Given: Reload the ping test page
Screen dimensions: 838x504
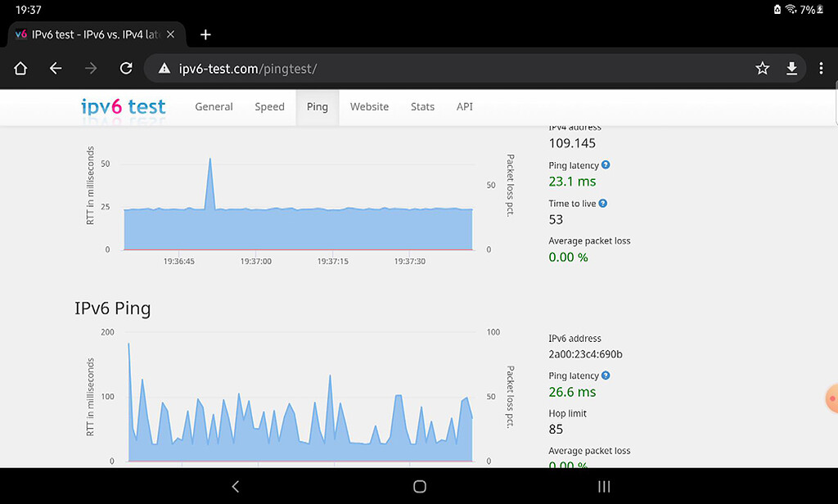Looking at the screenshot, I should 126,69.
